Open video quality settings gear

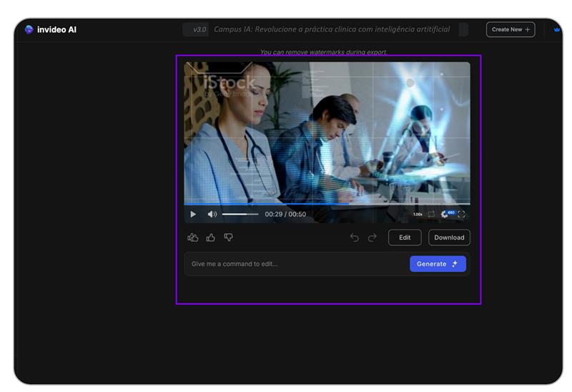pos(445,214)
